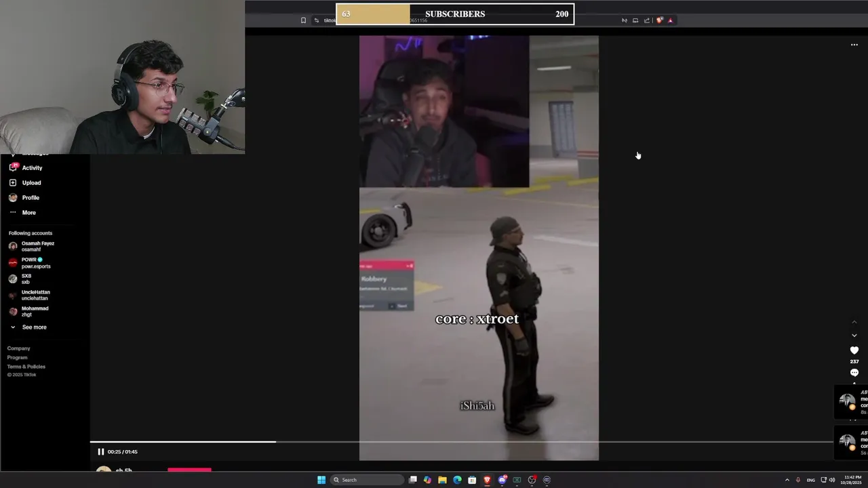Open Brave Rewards triangle icon

[x=670, y=20]
